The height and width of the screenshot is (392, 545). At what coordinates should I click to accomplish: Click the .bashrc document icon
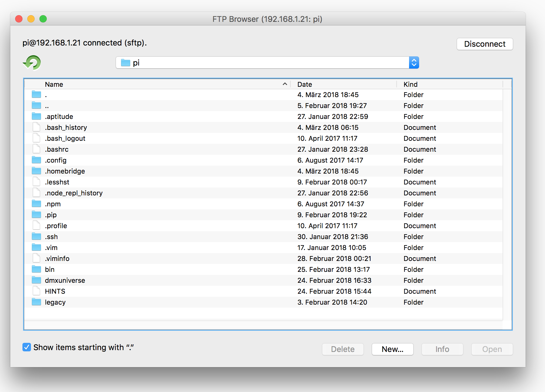point(36,149)
